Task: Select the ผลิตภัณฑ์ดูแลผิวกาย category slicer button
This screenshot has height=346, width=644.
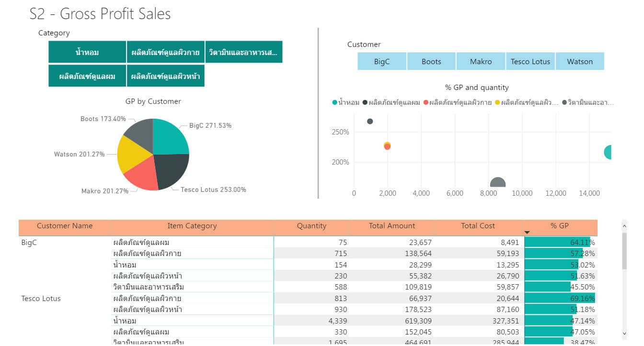Action: (165, 52)
